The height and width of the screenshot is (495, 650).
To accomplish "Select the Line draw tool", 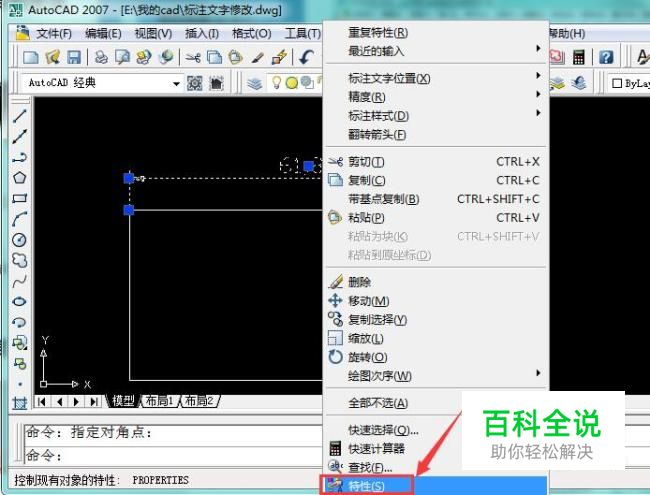I will (19, 116).
